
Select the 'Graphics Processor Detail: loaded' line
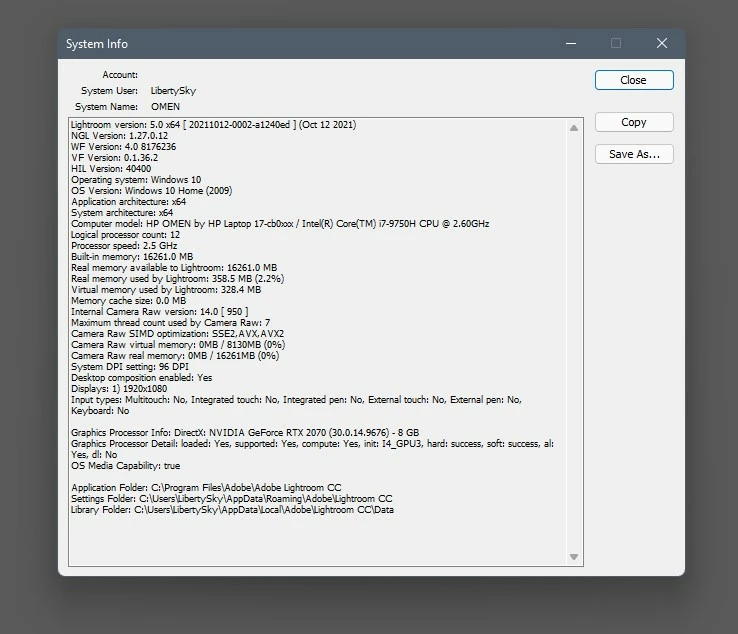pyautogui.click(x=313, y=443)
